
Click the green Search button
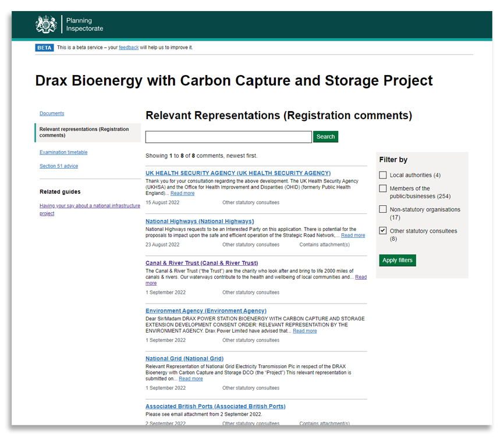[x=325, y=137]
